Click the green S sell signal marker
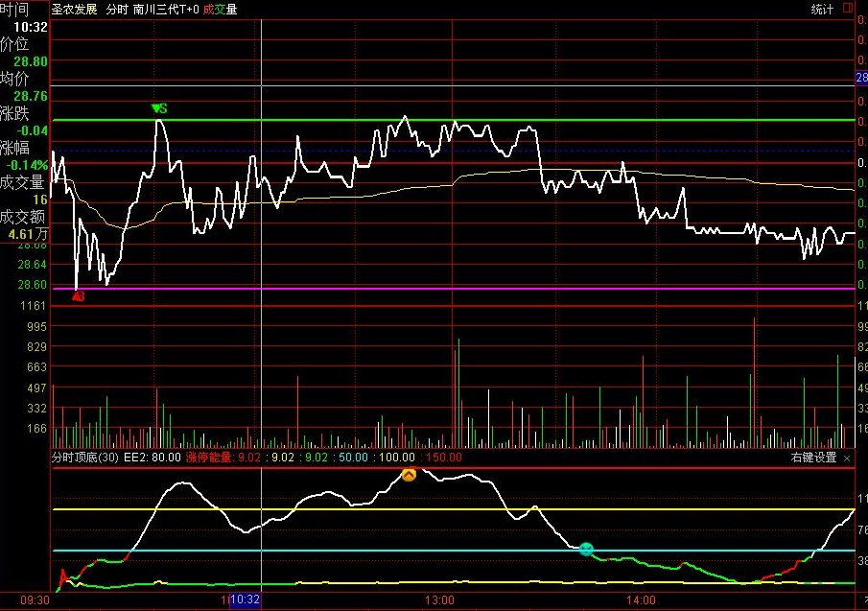 pyautogui.click(x=159, y=109)
